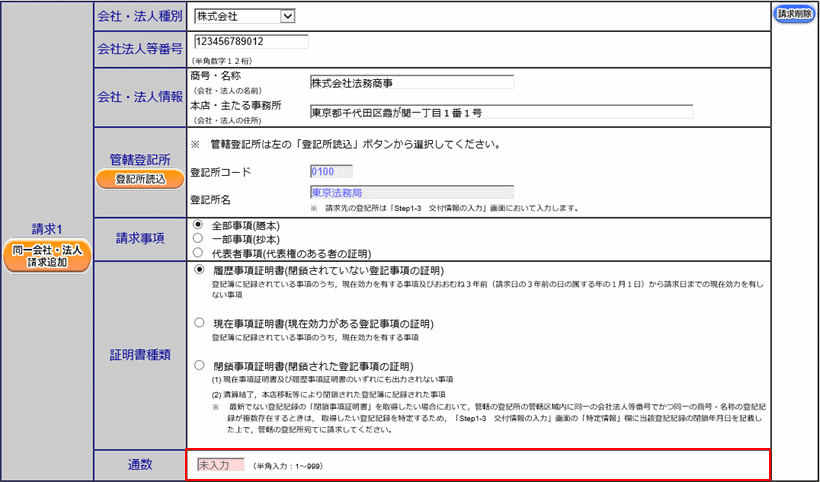Select the 全部事項(謄本) radio button
The height and width of the screenshot is (482, 820).
click(198, 225)
